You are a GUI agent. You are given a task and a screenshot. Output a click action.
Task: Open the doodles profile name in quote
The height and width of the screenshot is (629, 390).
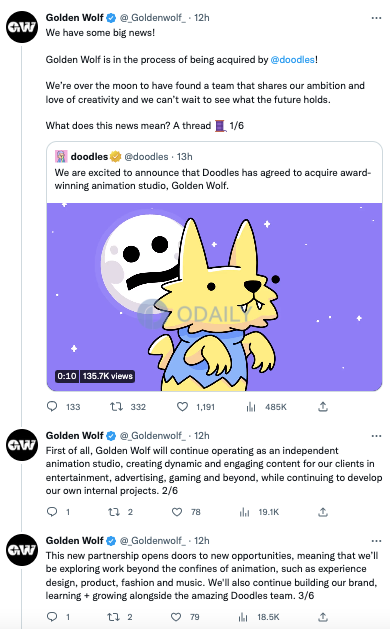point(89,156)
